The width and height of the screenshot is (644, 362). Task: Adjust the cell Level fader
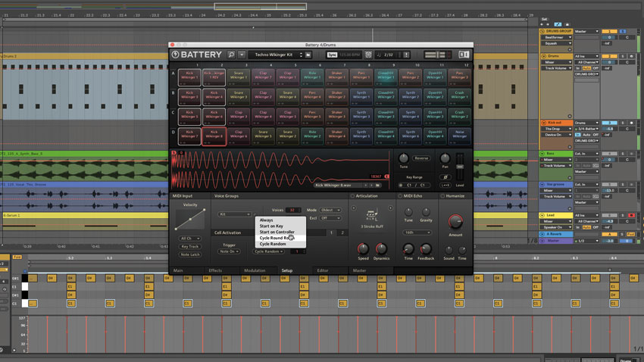click(x=460, y=167)
